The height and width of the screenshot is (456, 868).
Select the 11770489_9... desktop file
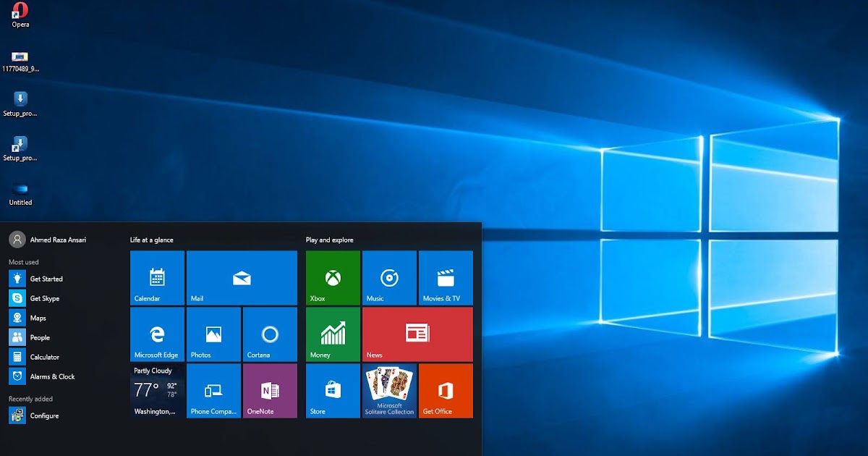pyautogui.click(x=20, y=61)
